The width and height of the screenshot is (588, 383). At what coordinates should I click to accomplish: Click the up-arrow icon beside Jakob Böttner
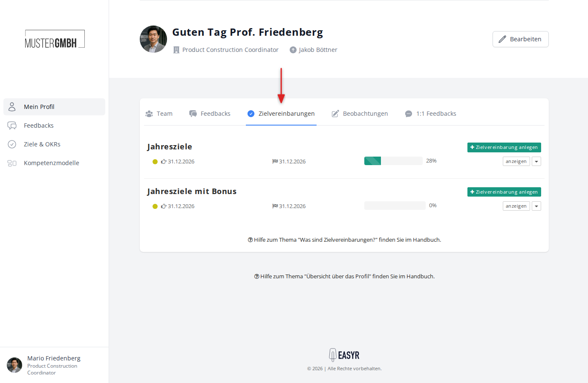[x=293, y=50]
